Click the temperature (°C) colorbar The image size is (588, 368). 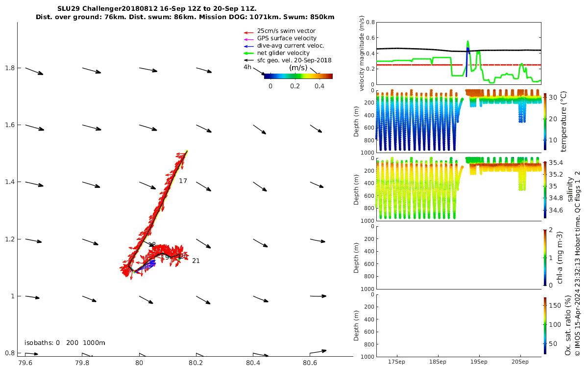point(545,121)
